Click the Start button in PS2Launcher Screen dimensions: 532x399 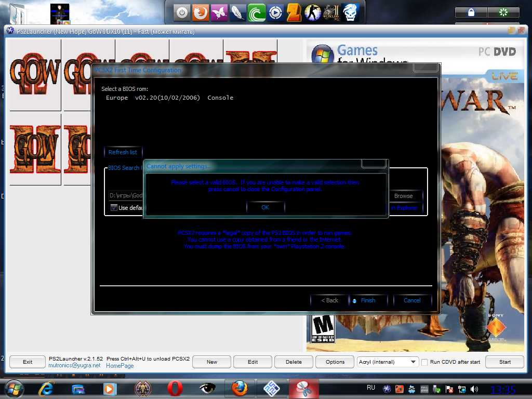click(505, 362)
